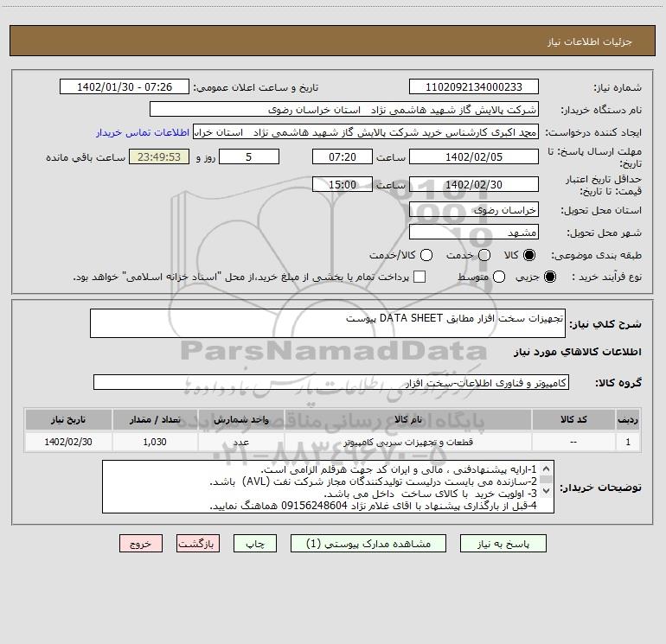
Task: Click the قطعات و تجهیزات سریی کامپیوتر cell
Action: pos(407,442)
